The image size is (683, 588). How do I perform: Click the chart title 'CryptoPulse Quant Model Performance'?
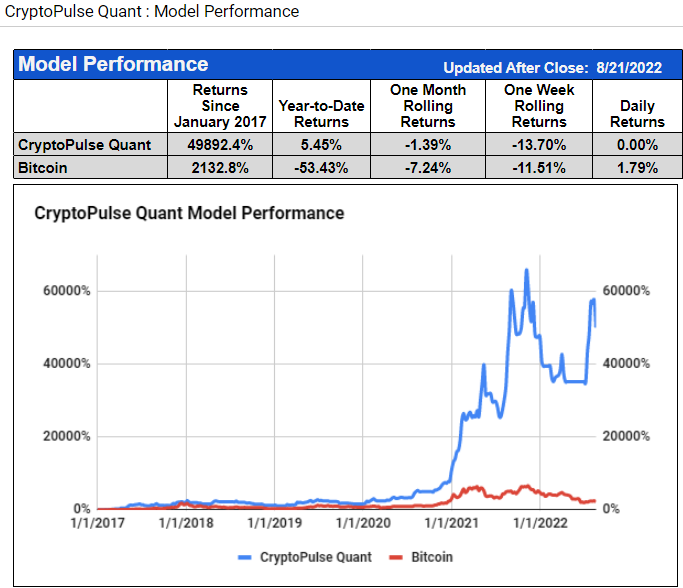click(189, 213)
